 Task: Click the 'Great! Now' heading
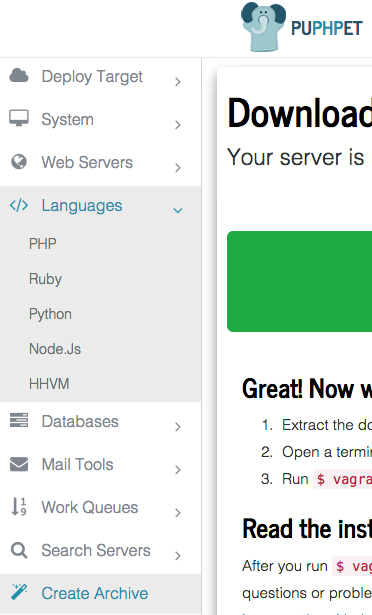pyautogui.click(x=307, y=389)
